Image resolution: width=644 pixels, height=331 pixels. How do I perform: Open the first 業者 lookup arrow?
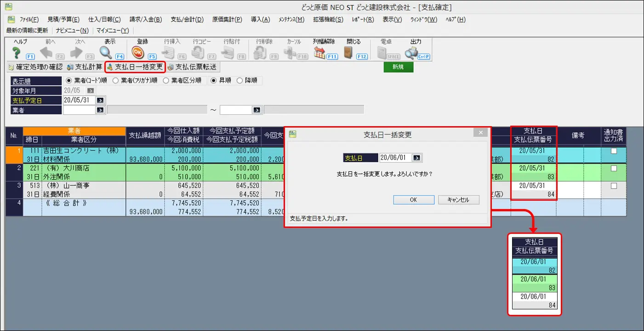click(x=100, y=110)
